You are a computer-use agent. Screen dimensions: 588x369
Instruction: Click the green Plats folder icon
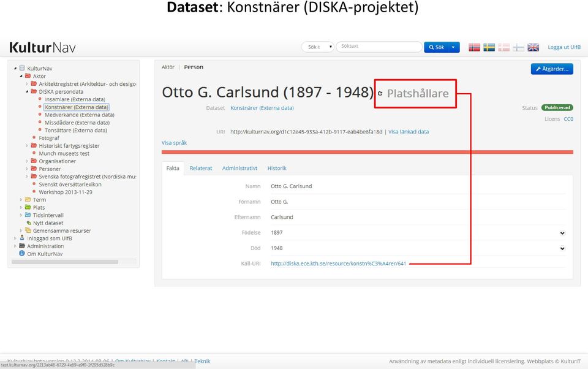(28, 207)
